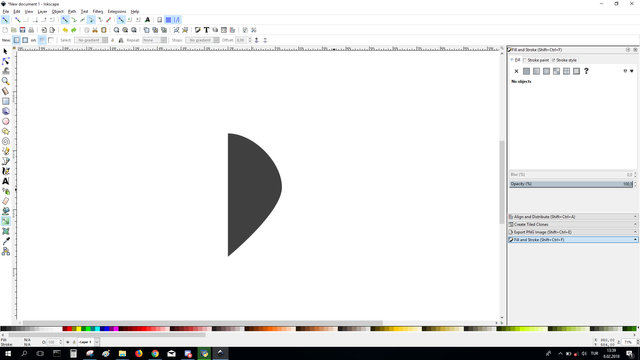Open the Path menu
Image resolution: width=640 pixels, height=360 pixels.
(72, 11)
